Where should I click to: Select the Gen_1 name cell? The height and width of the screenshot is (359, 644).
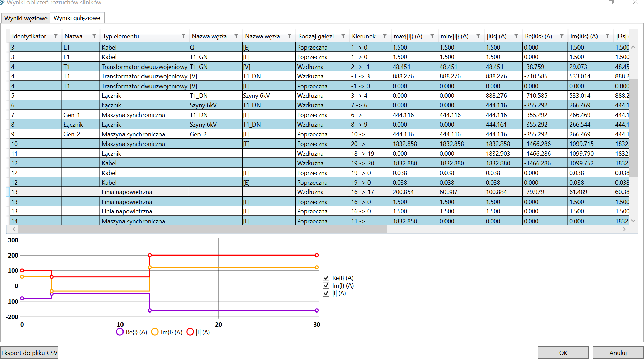click(x=81, y=115)
